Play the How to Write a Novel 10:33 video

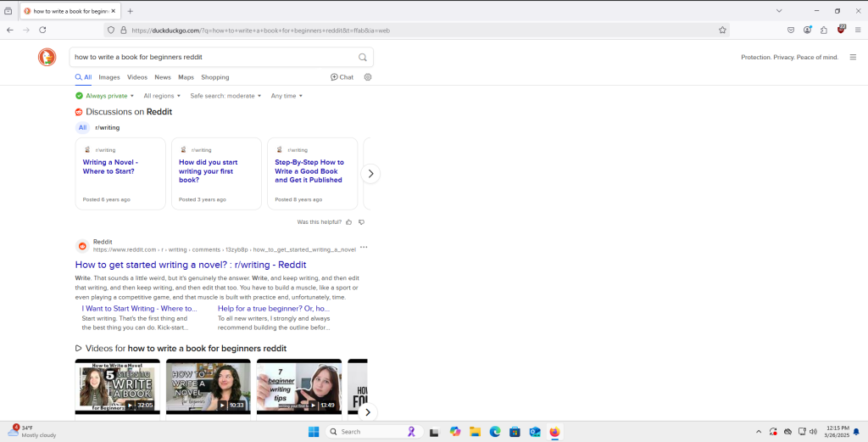coord(209,387)
